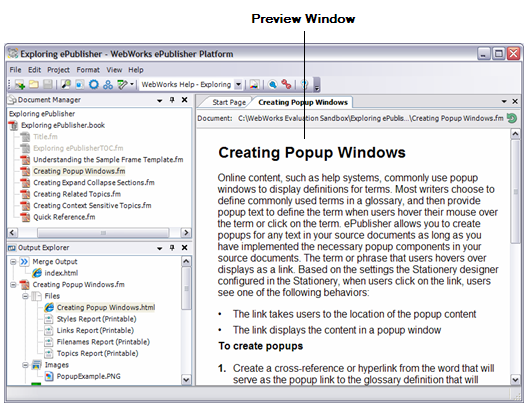Screen dimensions: 527x408
Task: Click the red chain link icon
Action: pos(286,85)
